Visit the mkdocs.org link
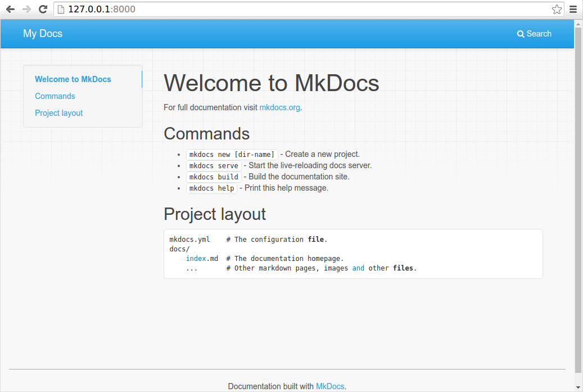 click(x=279, y=107)
